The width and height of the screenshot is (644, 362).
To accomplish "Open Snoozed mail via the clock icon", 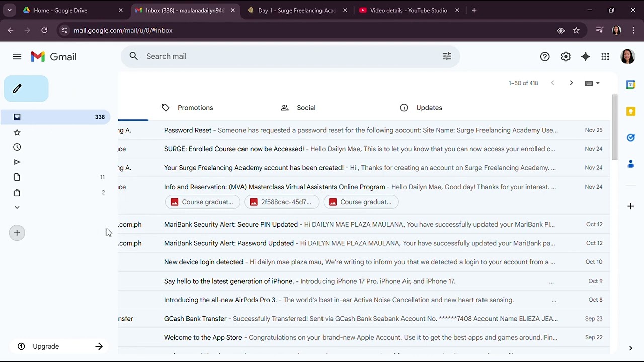I will click(x=17, y=147).
